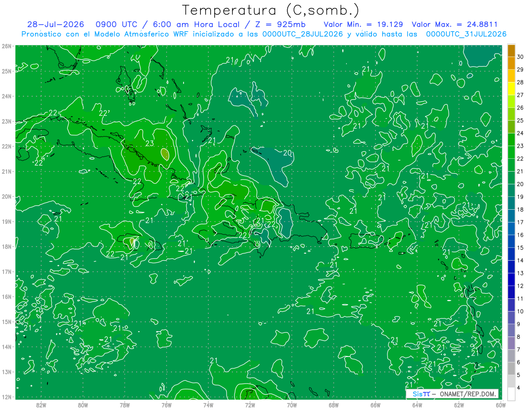The width and height of the screenshot is (532, 411).
Task: Click the color scale label '16'
Action: (520, 235)
